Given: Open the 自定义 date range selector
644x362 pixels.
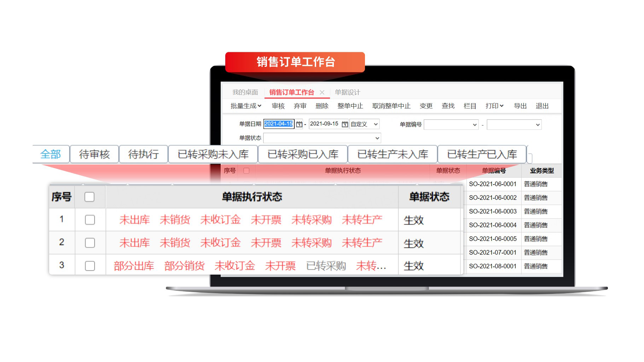Looking at the screenshot, I should (364, 124).
